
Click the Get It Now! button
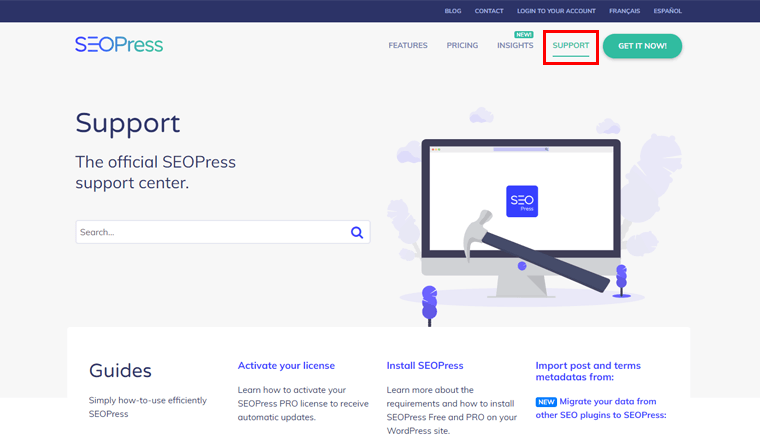(x=642, y=46)
